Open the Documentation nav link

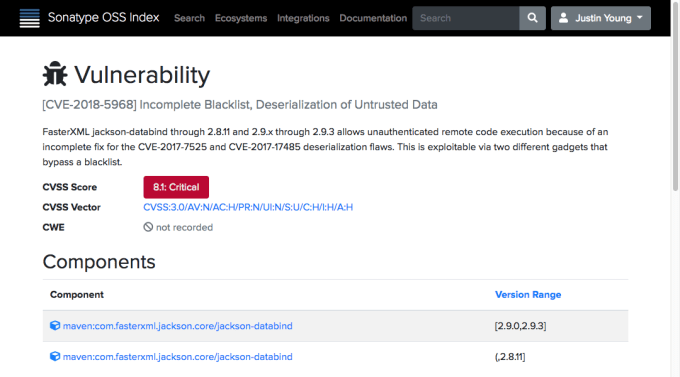coord(373,18)
